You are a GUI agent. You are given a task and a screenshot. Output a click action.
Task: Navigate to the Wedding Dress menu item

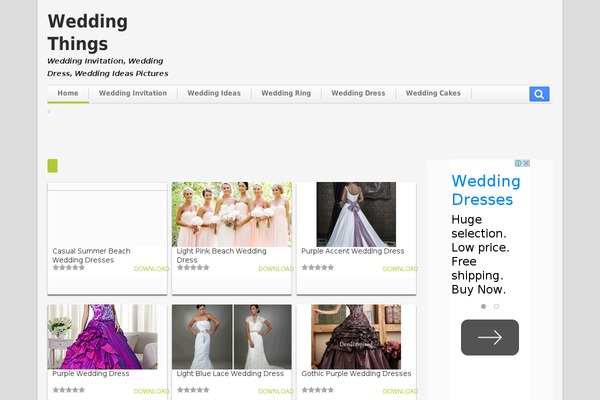click(358, 93)
